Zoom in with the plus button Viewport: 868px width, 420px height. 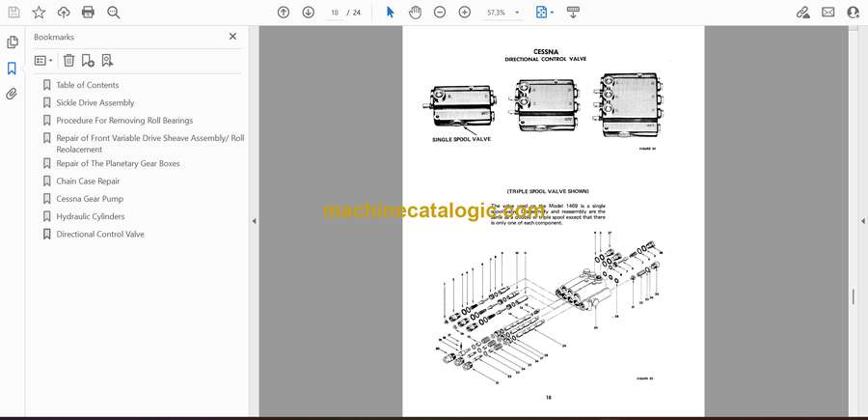[465, 13]
